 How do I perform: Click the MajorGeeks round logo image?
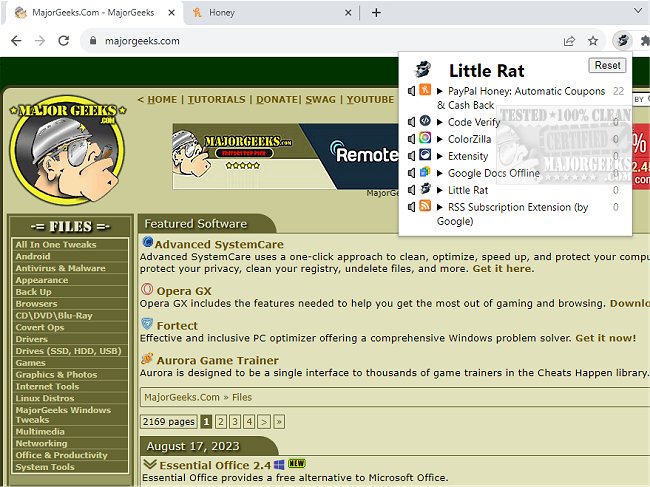pyautogui.click(x=68, y=151)
